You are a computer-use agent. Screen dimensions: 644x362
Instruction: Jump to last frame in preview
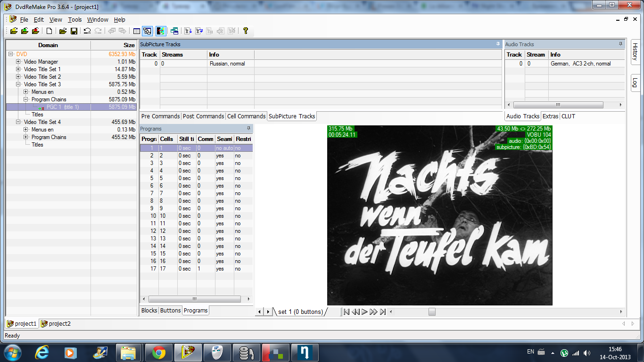(383, 312)
